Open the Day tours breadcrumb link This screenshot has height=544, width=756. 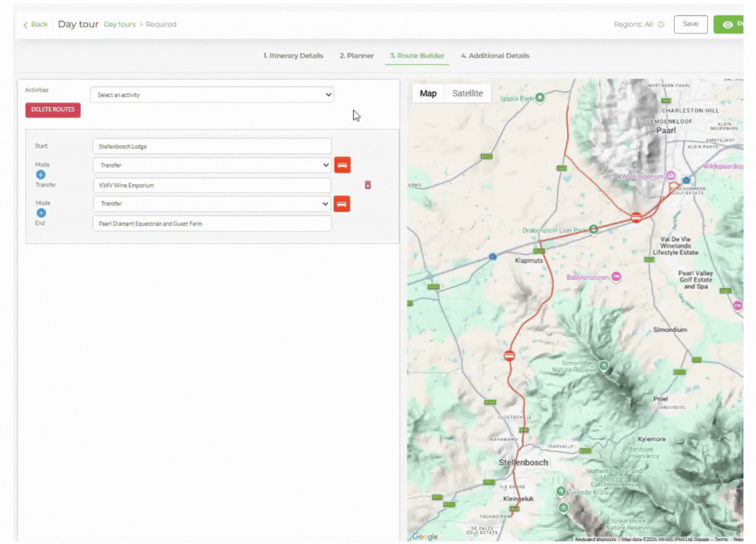pos(119,24)
